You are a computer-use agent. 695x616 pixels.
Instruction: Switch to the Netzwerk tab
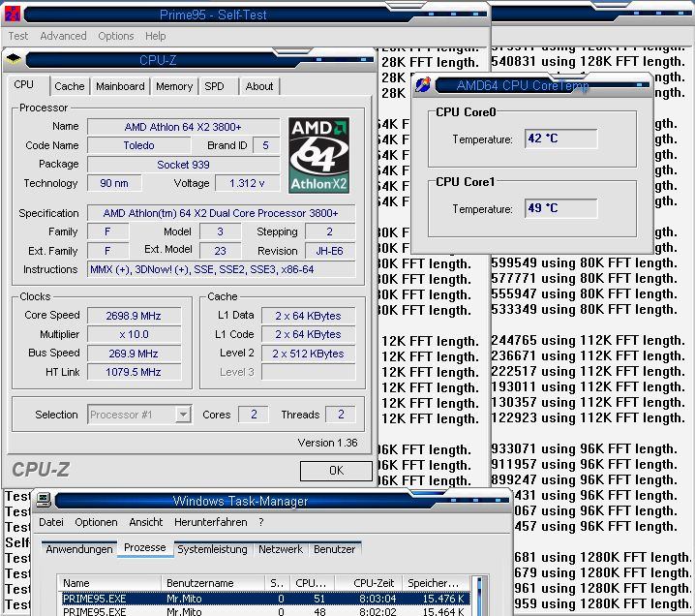click(281, 549)
